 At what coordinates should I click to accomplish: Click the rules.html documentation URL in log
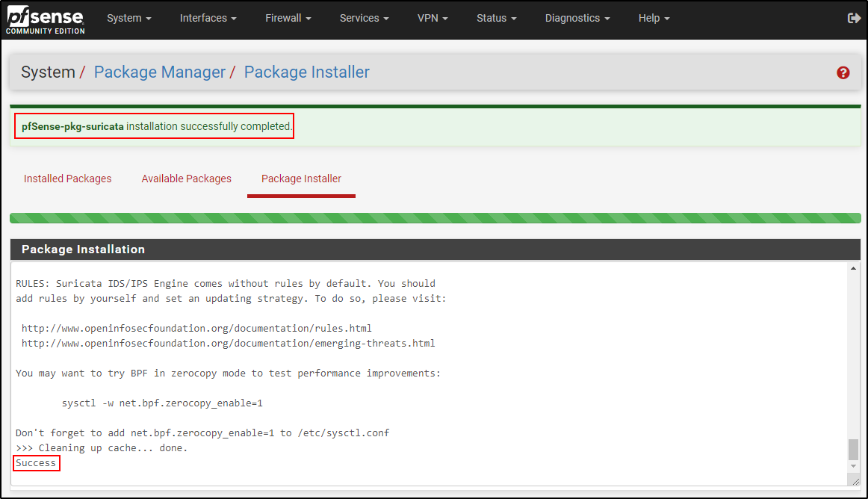pyautogui.click(x=196, y=329)
